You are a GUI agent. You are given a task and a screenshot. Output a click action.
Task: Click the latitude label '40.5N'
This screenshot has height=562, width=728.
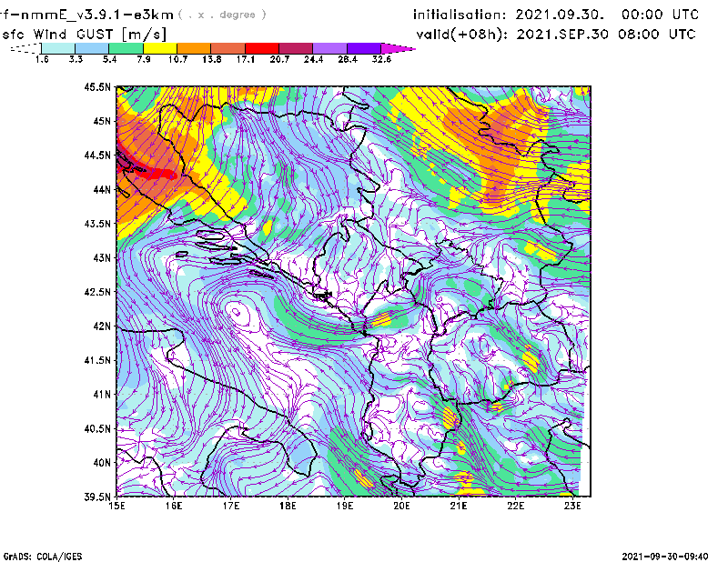[x=97, y=428]
